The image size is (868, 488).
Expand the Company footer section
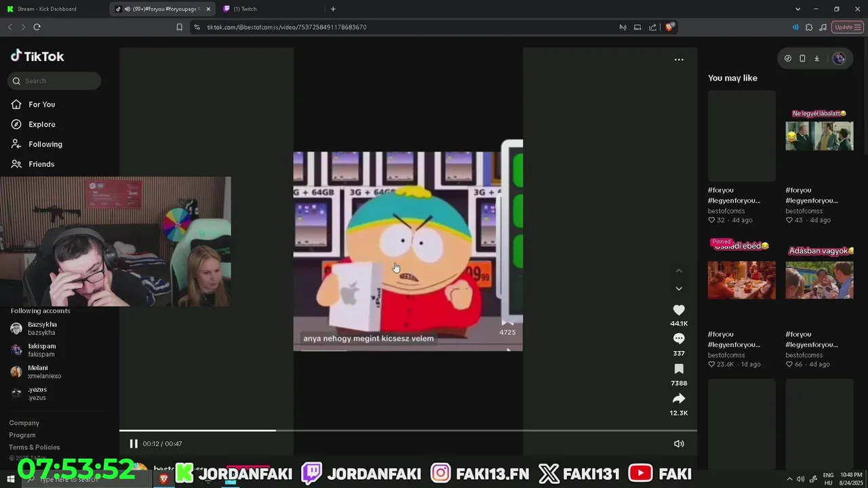coord(24,423)
